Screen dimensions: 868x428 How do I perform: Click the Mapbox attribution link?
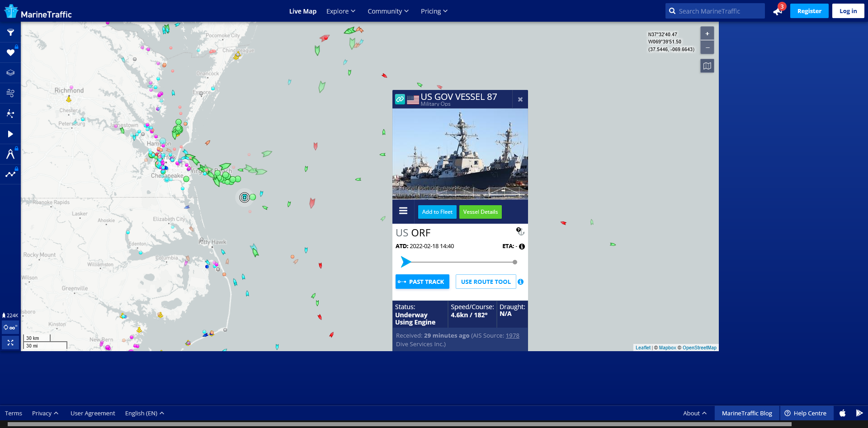[667, 348]
